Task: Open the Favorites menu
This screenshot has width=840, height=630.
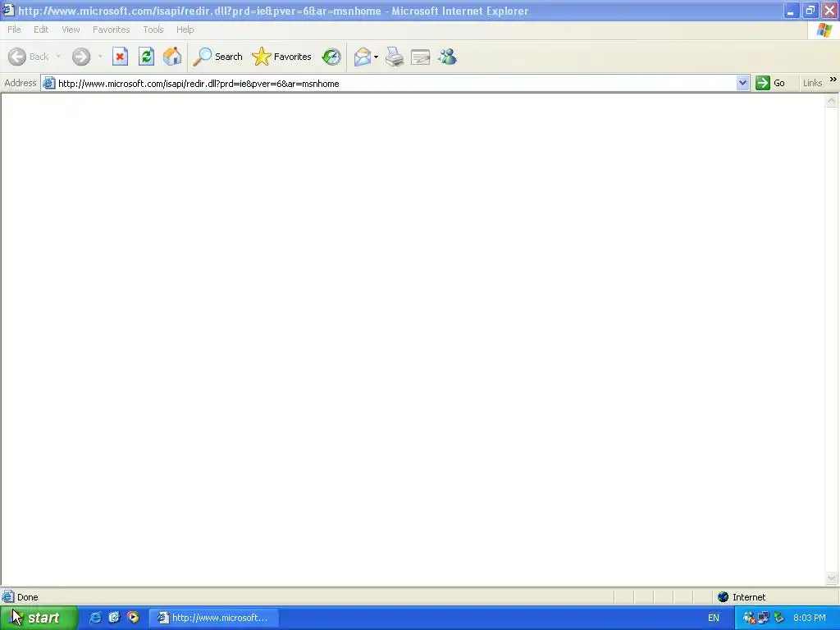Action: pyautogui.click(x=111, y=30)
